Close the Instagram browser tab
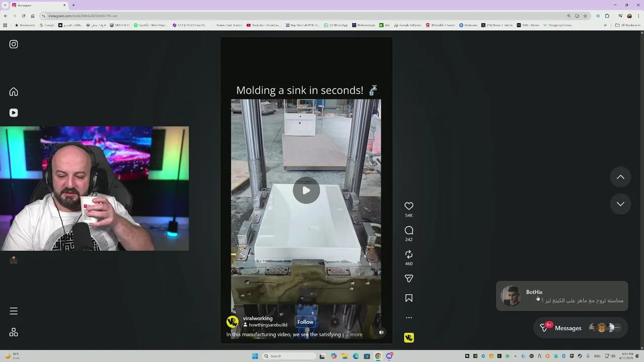 click(65, 5)
